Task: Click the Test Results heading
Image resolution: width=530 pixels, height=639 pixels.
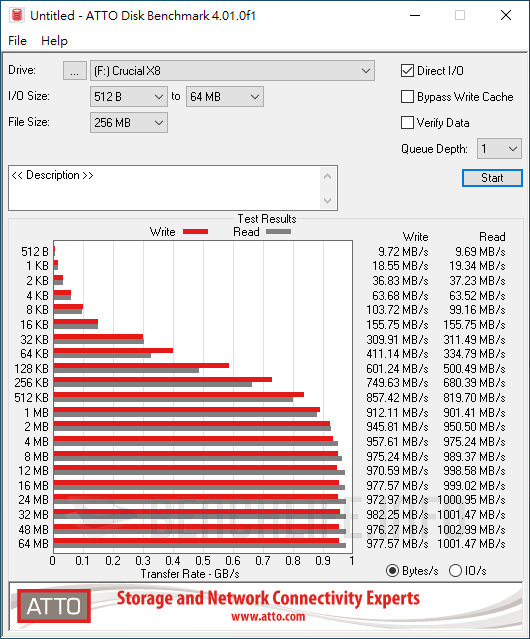Action: pos(267,219)
